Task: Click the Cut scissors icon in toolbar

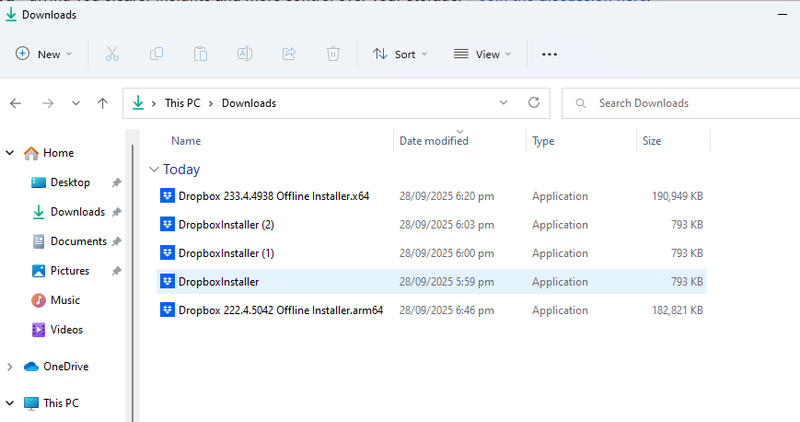Action: (112, 54)
